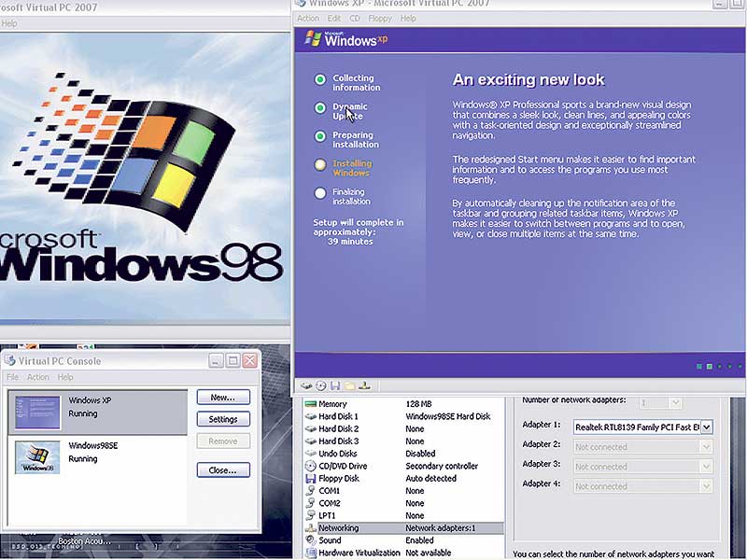Image resolution: width=747 pixels, height=560 pixels.
Task: Open File menu in Virtual PC Console
Action: click(x=13, y=377)
